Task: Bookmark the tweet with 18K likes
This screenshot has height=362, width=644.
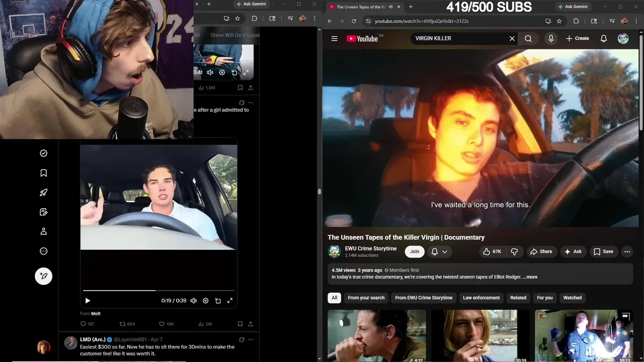Action: pos(240,324)
